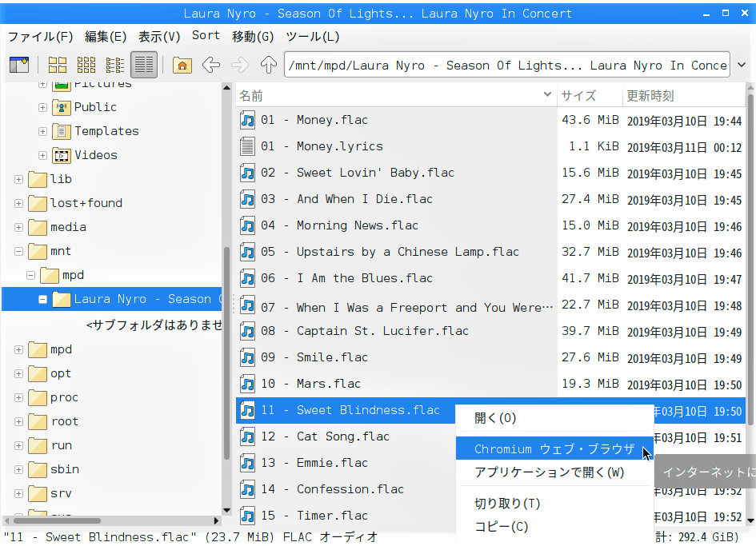Collapse the mnt folder tree node
Screen dimensions: 756x546
tap(19, 252)
